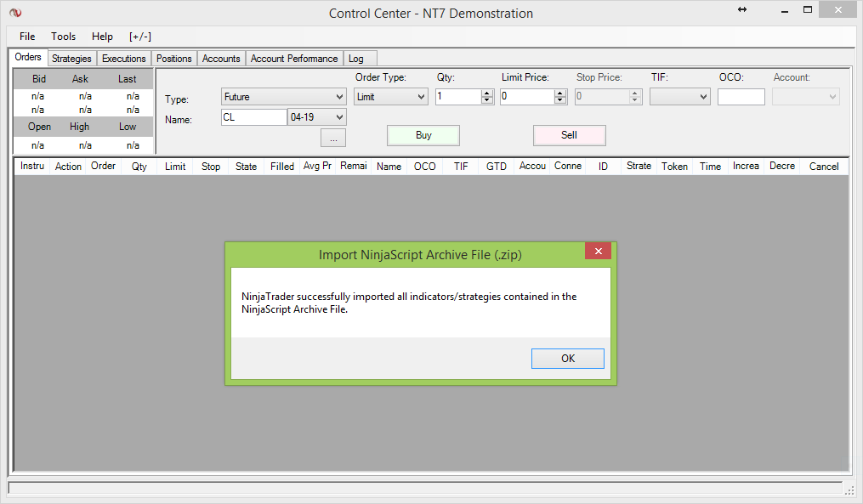
Task: Click the Increa column header
Action: click(746, 167)
